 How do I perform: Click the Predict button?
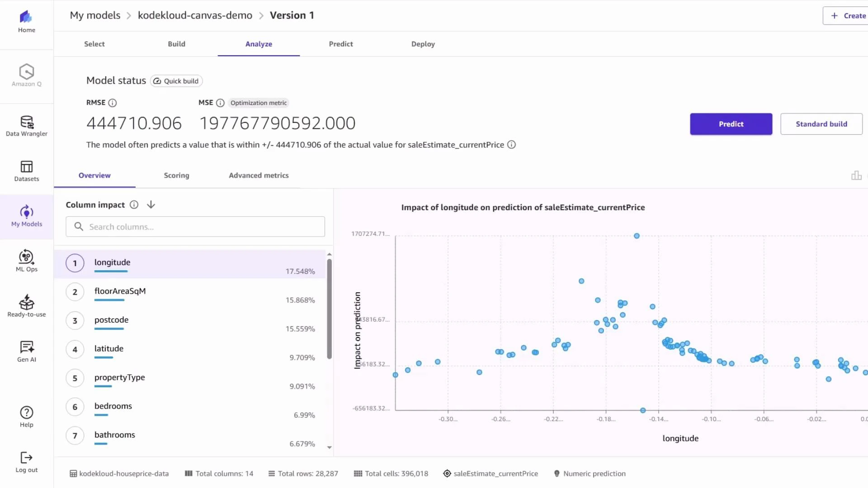click(731, 124)
